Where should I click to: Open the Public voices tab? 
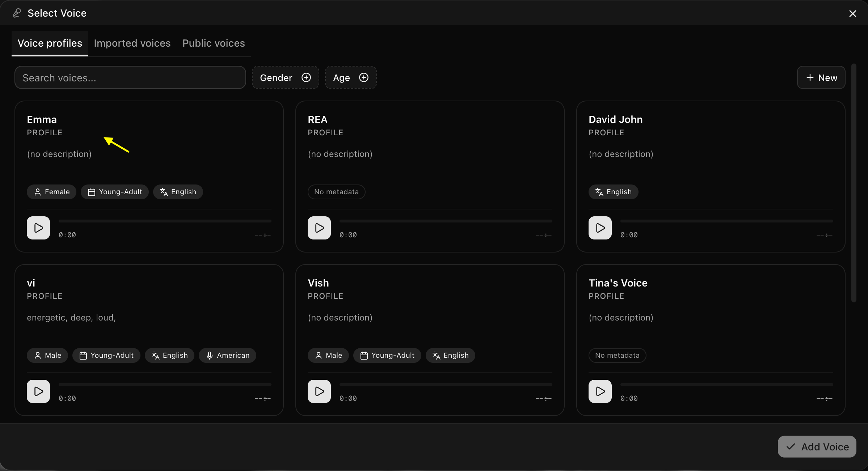214,43
